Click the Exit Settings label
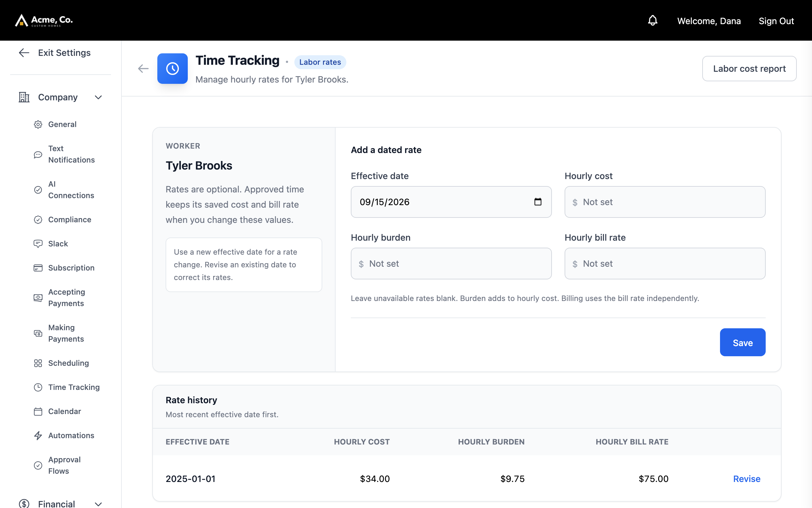Image resolution: width=812 pixels, height=508 pixels. [x=64, y=53]
